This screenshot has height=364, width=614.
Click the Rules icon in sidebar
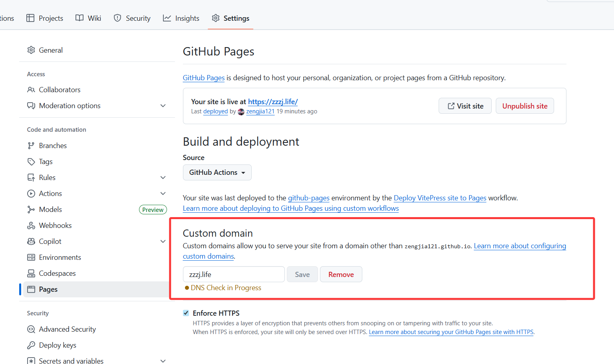click(x=31, y=178)
